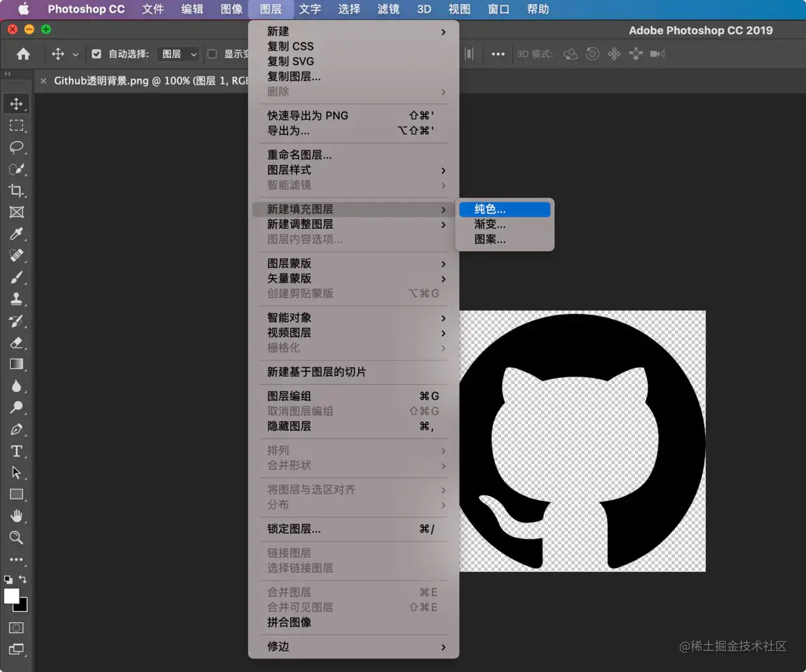Check the 显示变换控件 checkbox
Viewport: 806px width, 672px height.
(212, 54)
